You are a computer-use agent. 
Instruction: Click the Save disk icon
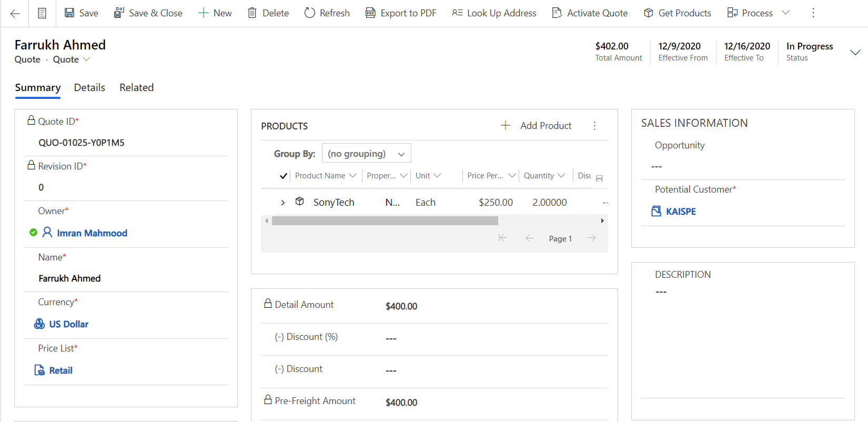69,13
